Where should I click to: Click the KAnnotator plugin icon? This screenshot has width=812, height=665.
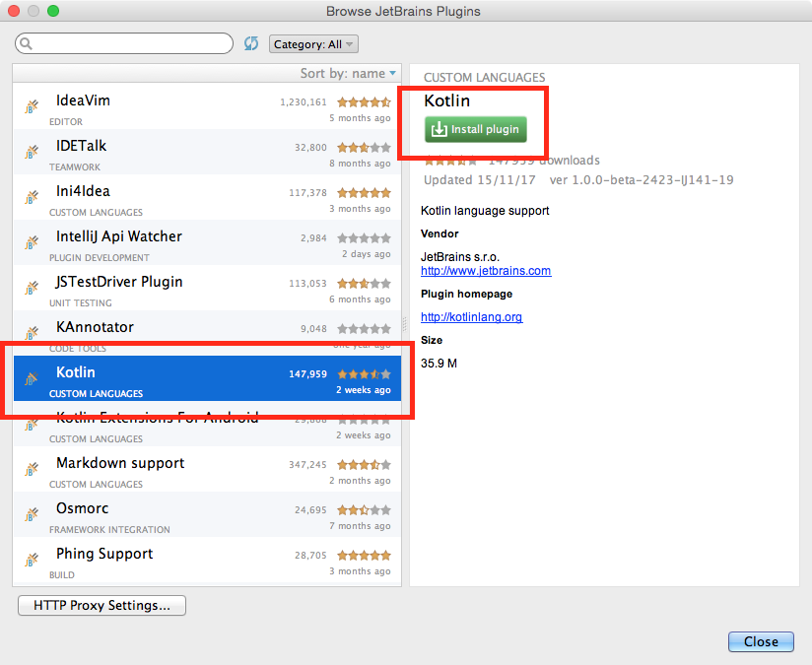31,332
